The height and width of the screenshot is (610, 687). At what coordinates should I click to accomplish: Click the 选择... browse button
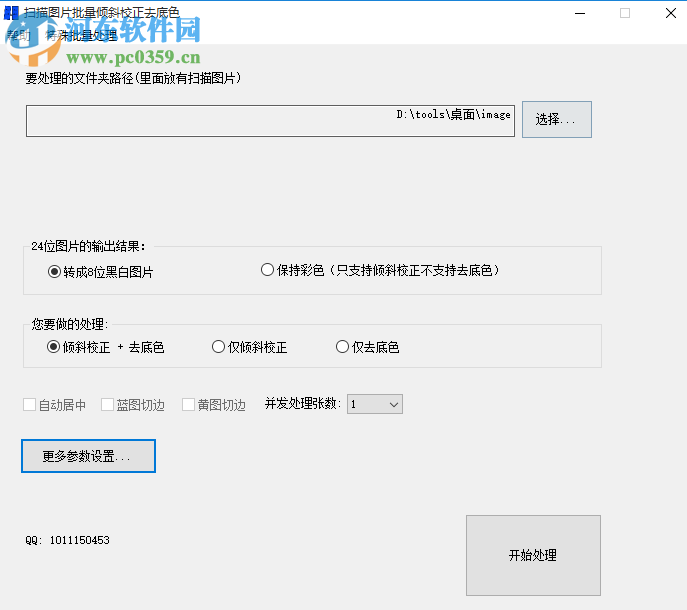point(556,119)
